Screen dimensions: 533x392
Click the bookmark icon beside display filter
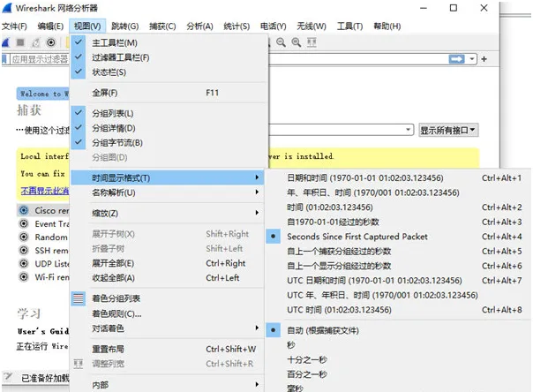coord(4,59)
